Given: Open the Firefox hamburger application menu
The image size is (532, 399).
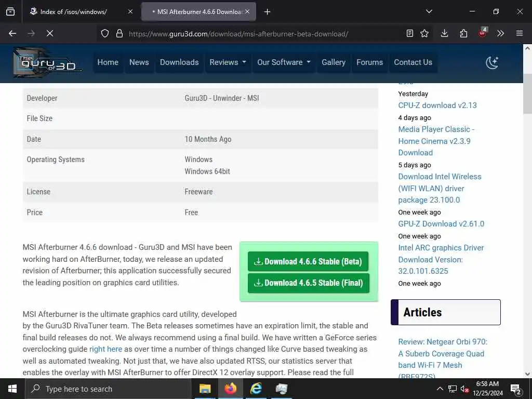Looking at the screenshot, I should [x=520, y=33].
